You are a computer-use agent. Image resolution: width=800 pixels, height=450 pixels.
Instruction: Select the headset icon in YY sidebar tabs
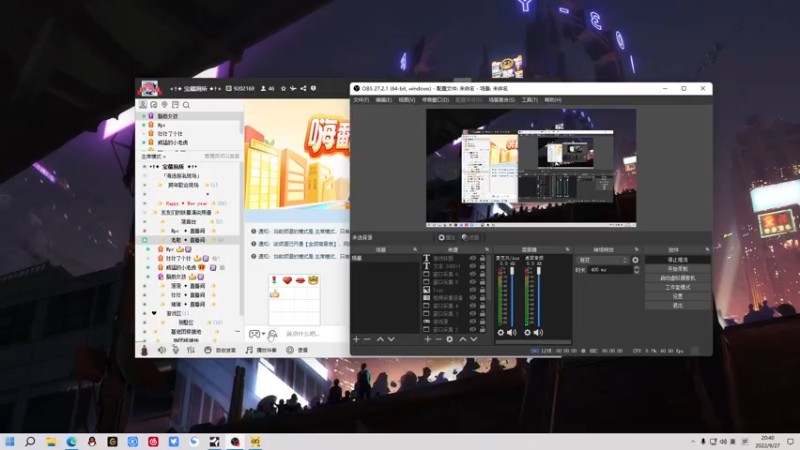coord(154,105)
